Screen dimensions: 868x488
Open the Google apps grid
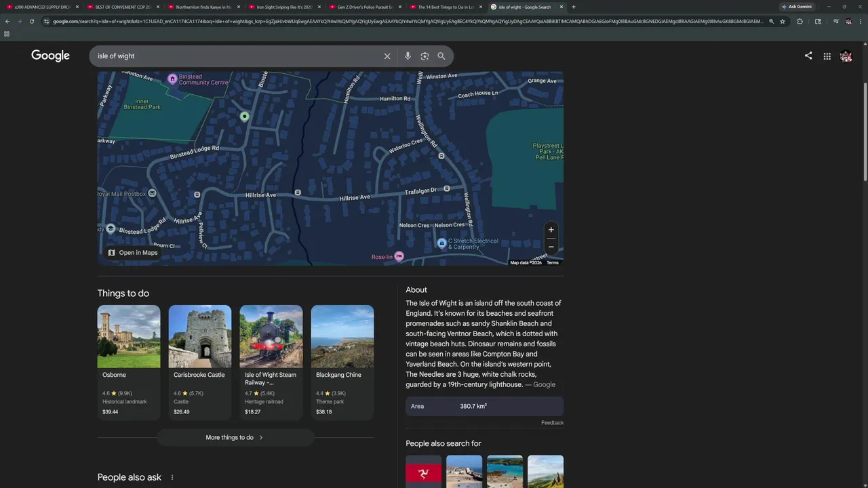[x=827, y=56]
